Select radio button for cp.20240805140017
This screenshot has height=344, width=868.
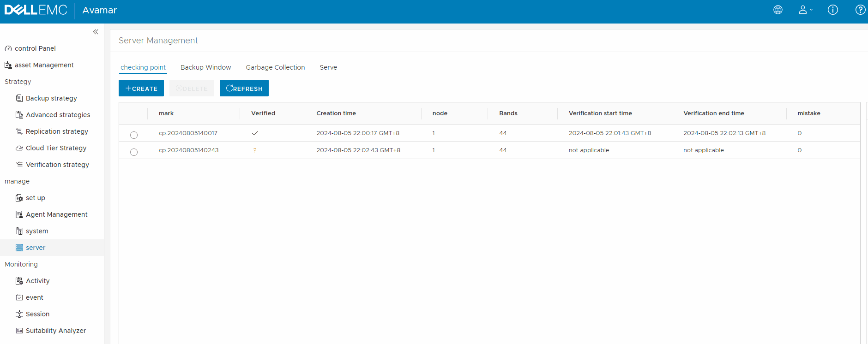point(134,135)
